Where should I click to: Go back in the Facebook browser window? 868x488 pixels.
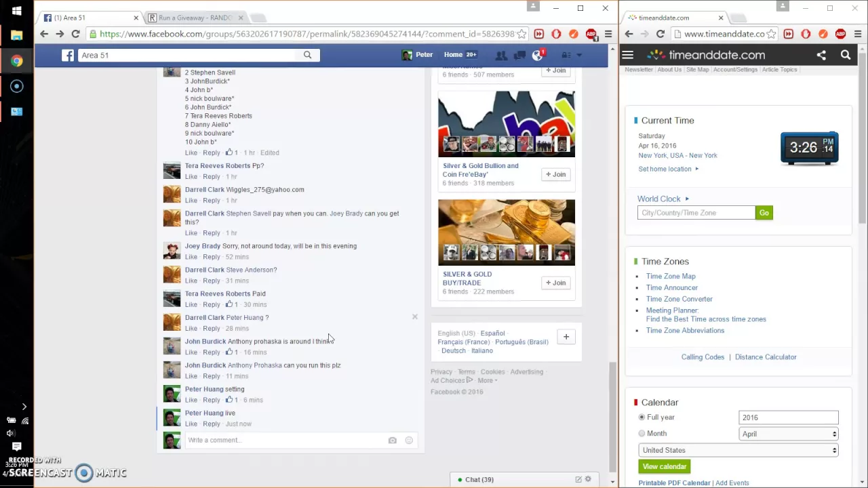coord(44,34)
